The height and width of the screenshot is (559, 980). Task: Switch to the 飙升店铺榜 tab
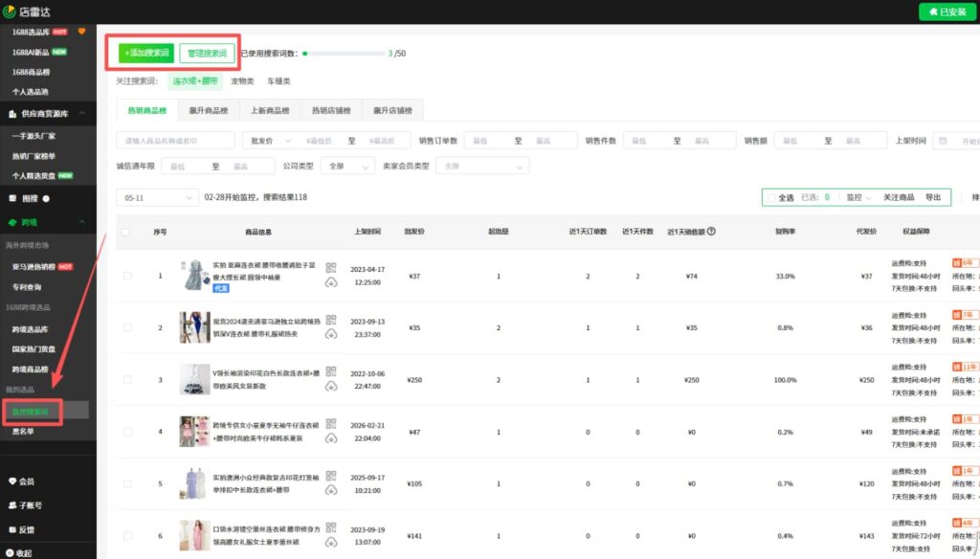click(392, 111)
